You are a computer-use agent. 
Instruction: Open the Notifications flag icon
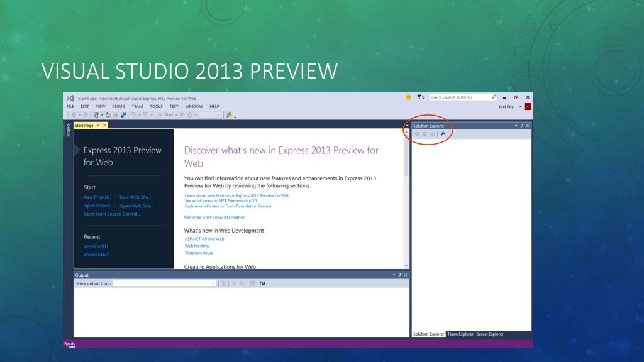click(x=419, y=97)
